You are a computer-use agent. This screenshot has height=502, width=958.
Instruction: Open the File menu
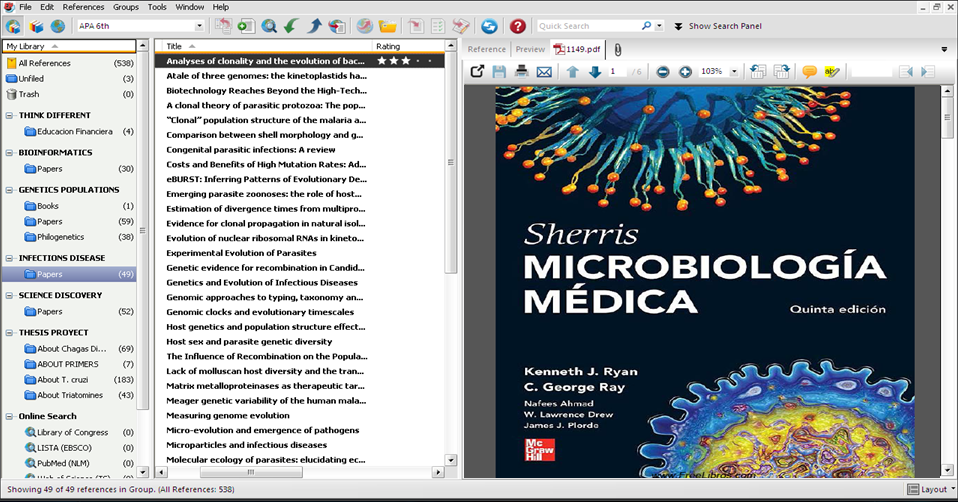pyautogui.click(x=25, y=7)
